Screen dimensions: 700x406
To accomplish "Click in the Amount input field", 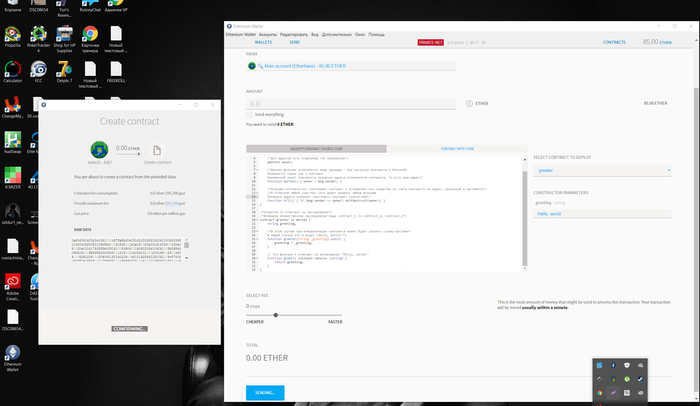I will click(351, 104).
